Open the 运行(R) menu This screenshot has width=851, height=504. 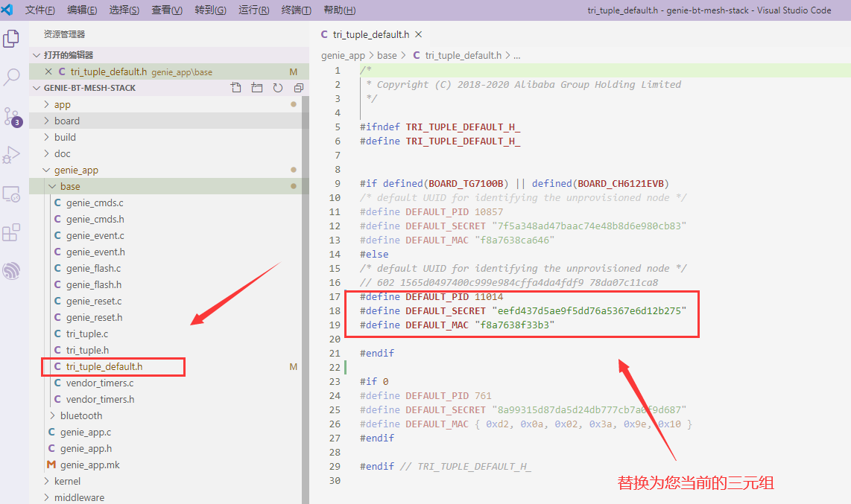pos(253,10)
